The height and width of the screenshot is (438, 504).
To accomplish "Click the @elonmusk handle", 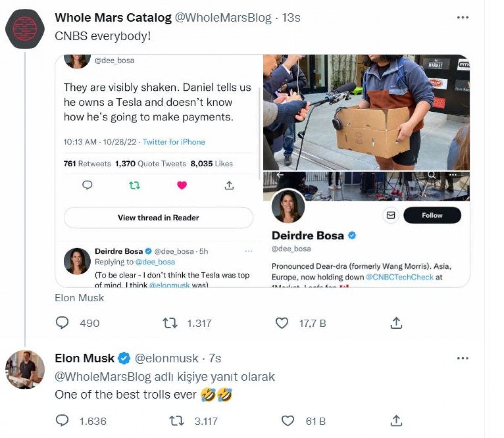I will [x=166, y=358].
